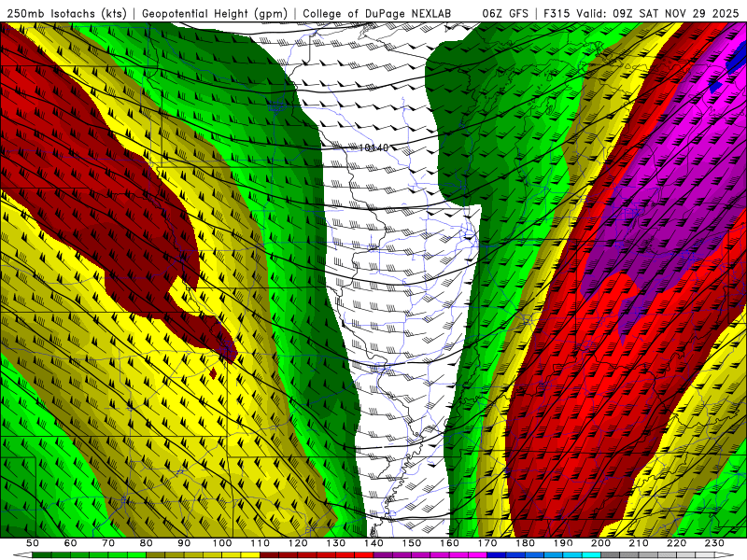
Task: Click the 170 value on the color scale
Action: click(x=487, y=543)
